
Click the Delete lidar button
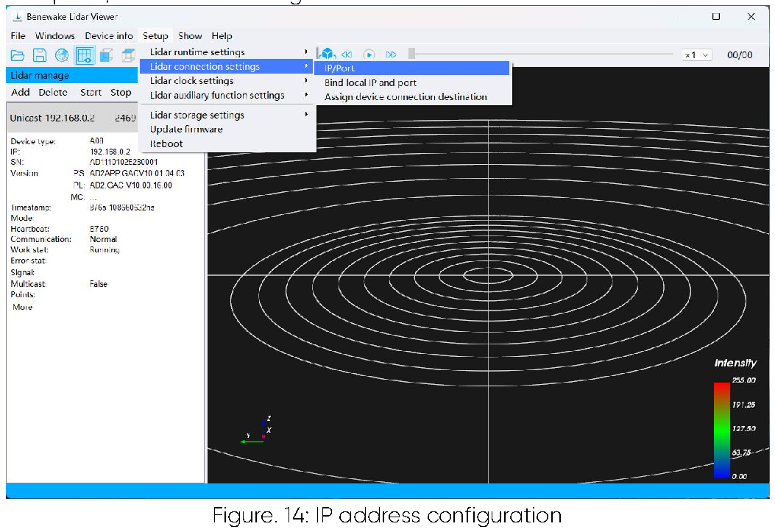[53, 93]
